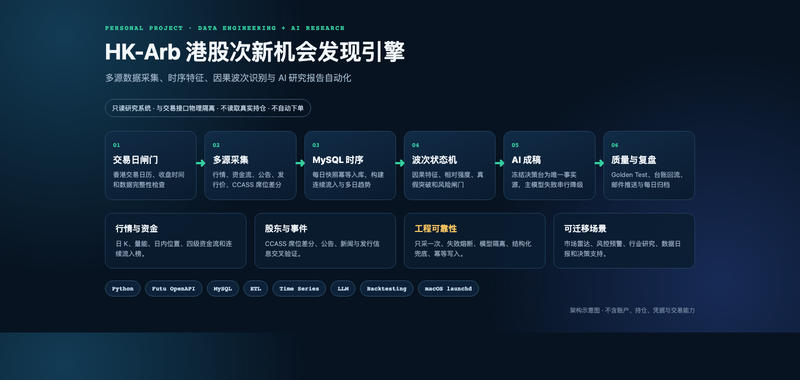Click the macOS launchd tag
The image size is (800, 380).
[x=448, y=289]
